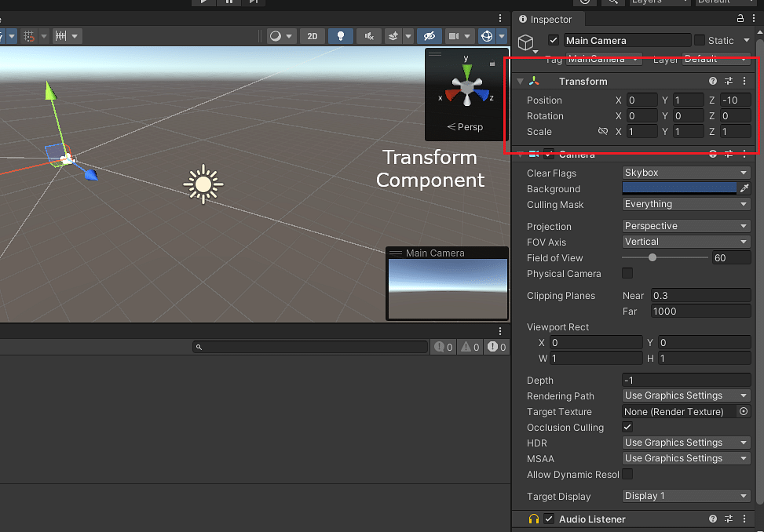Click the green Y axis cone on gizmo
764x532 pixels.
pyautogui.click(x=466, y=71)
